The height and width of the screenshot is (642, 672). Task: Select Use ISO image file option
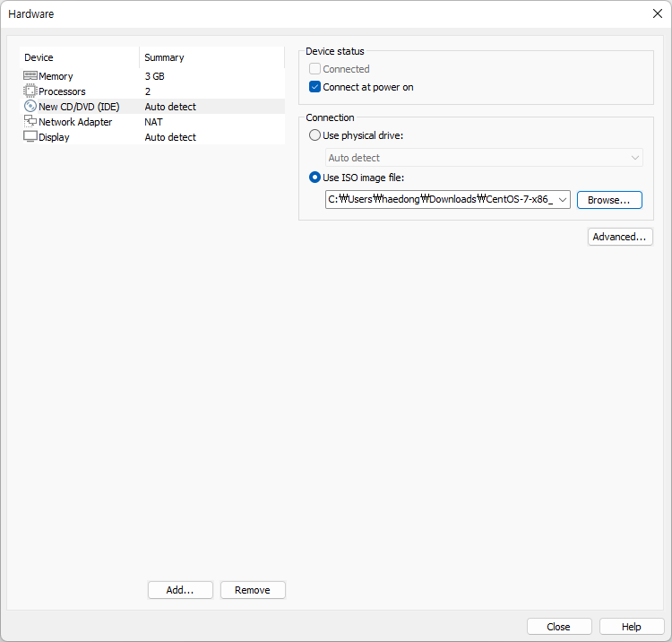point(314,178)
